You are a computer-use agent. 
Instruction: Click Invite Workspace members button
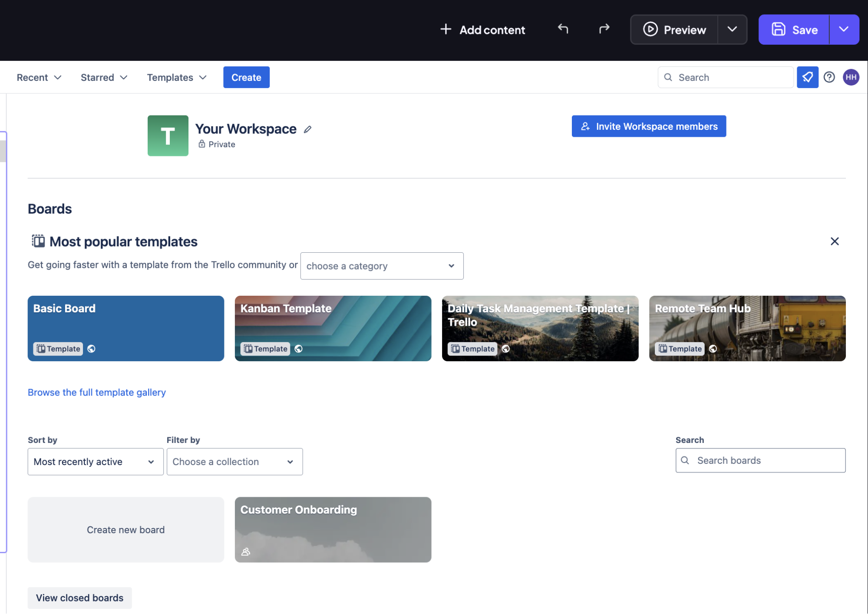[648, 126]
